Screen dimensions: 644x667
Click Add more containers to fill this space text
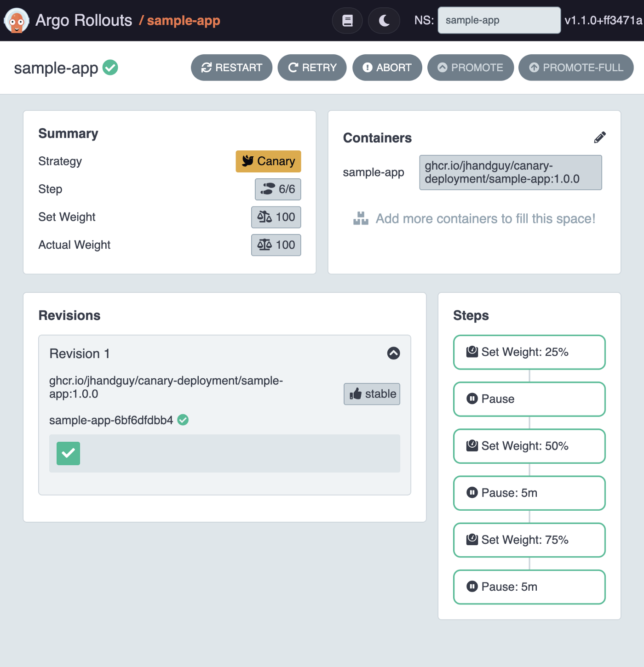pos(485,218)
